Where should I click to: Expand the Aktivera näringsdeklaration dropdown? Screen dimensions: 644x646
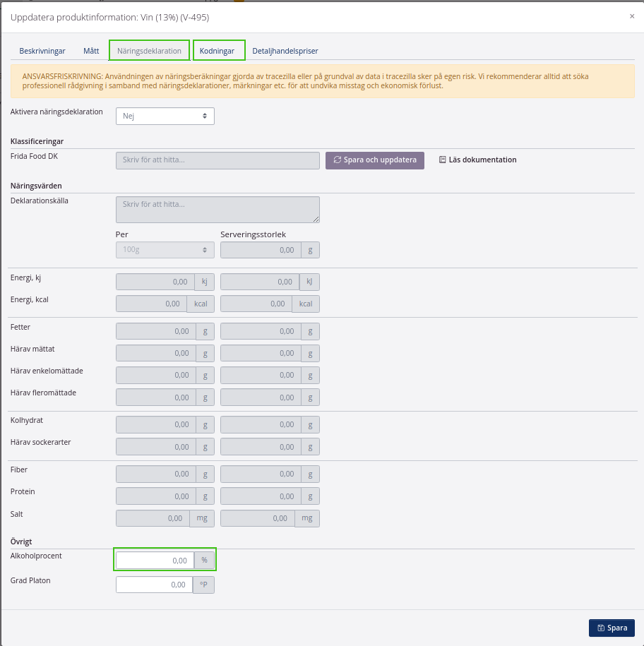[165, 116]
